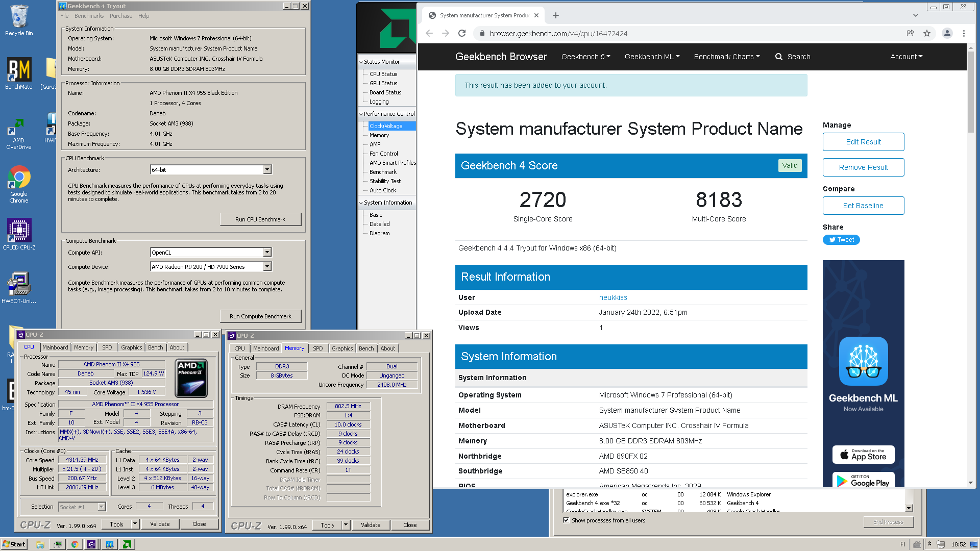Open the HWBOT-Uni desktop shortcut

19,287
